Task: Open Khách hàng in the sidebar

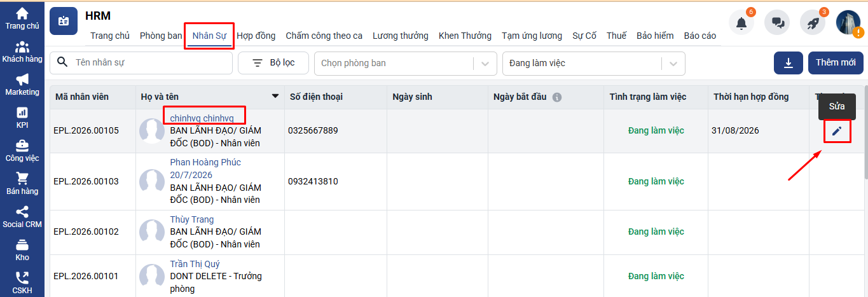Action: tap(22, 52)
